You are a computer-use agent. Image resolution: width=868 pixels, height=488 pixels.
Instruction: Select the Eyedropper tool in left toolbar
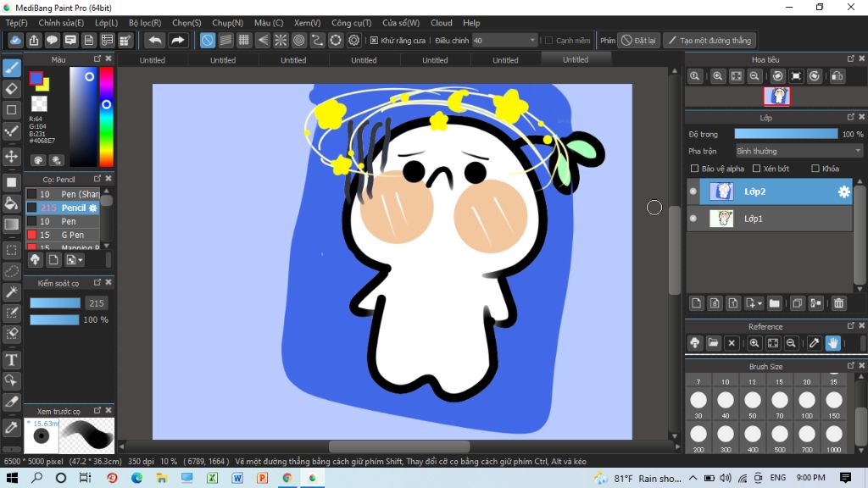[x=12, y=428]
